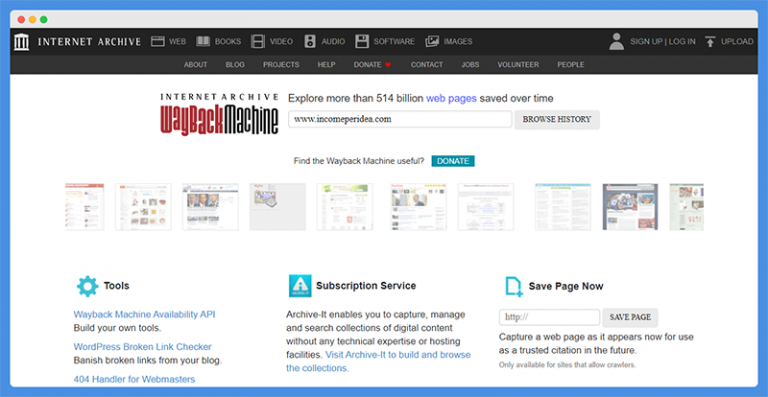The width and height of the screenshot is (768, 397).
Task: Follow the 'web pages' hyperlink
Action: (x=451, y=98)
